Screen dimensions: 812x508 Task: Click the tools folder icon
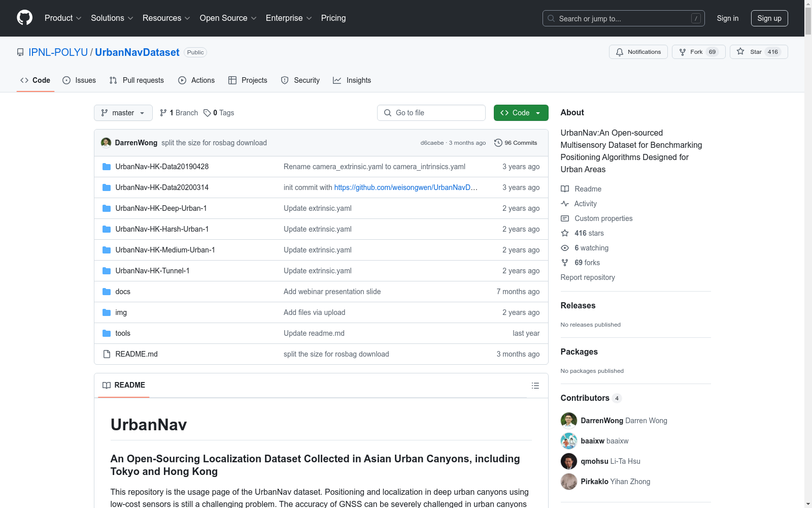point(107,333)
